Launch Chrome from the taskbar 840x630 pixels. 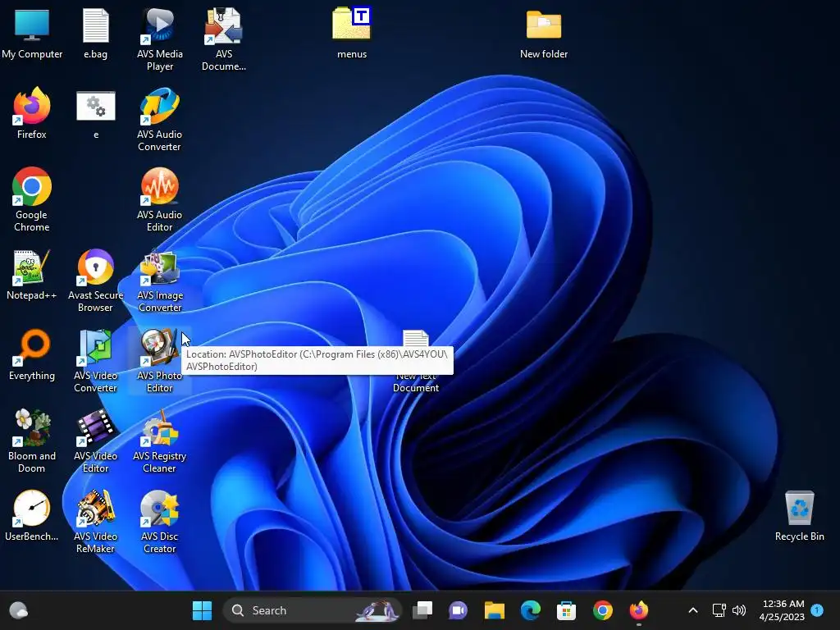point(603,610)
